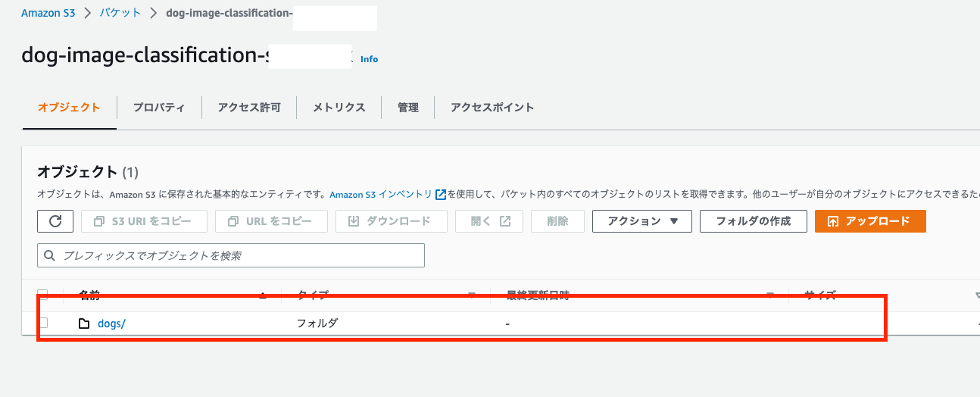Image resolution: width=980 pixels, height=397 pixels.
Task: Click the URL をコピー button
Action: (271, 221)
